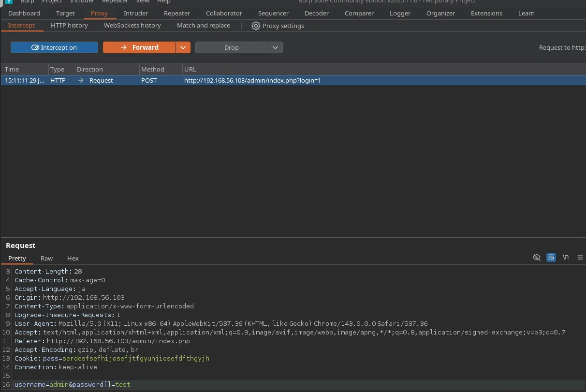Click the Request panel heading
The height and width of the screenshot is (392, 586).
[21, 246]
